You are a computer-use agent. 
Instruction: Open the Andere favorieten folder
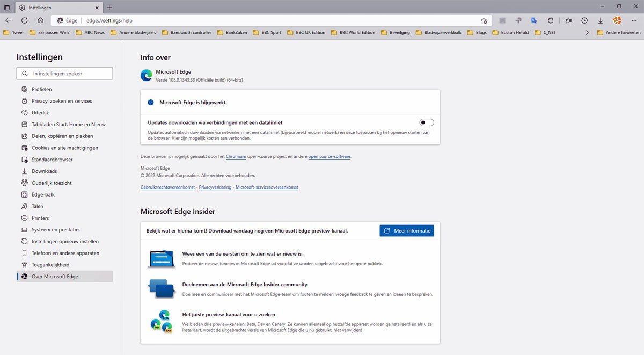(618, 32)
